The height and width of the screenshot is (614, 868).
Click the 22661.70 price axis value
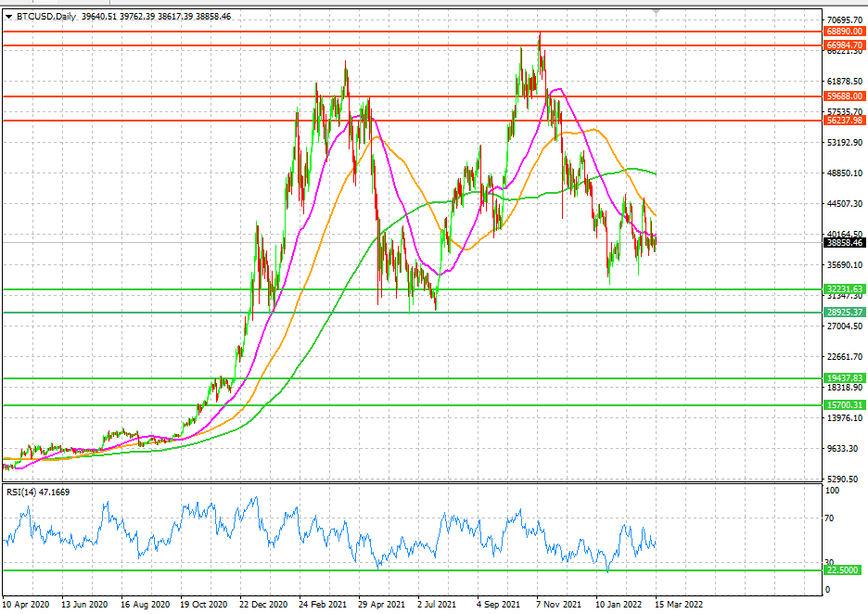(x=845, y=356)
